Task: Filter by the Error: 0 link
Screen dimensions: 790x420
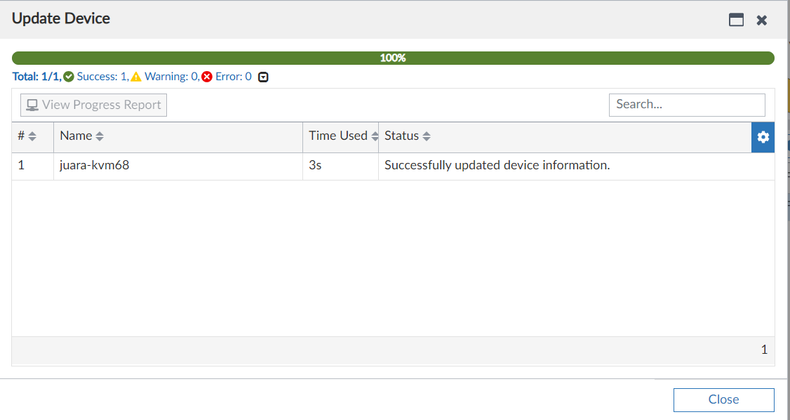Action: (x=233, y=76)
